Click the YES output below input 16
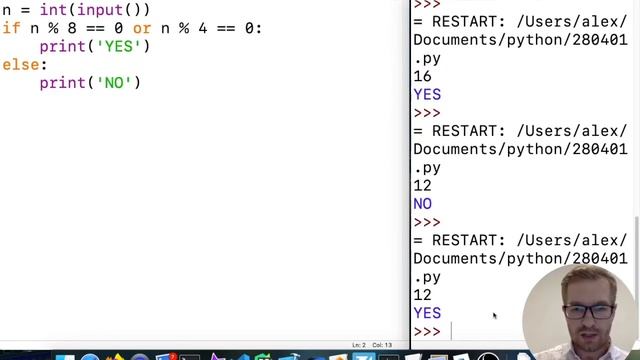This screenshot has height=360, width=640. 427,95
